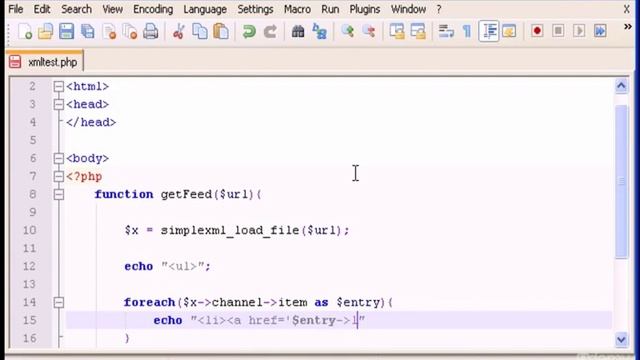
Task: Open the Replace dialog icon
Action: pos(319,31)
